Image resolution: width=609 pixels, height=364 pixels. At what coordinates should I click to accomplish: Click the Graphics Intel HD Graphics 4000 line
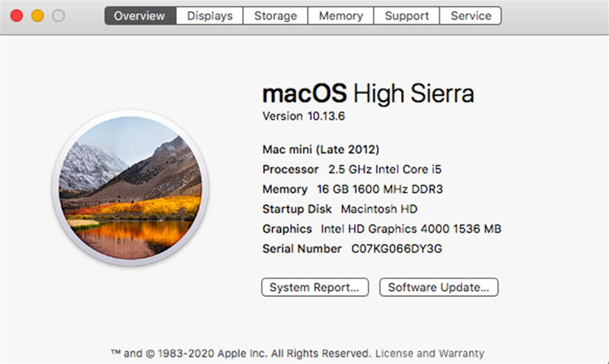[382, 229]
